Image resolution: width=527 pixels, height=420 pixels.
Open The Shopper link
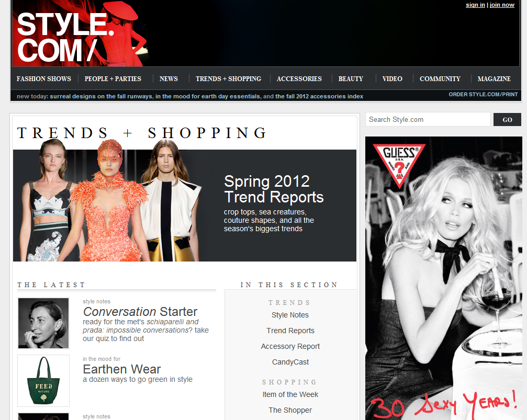point(290,410)
